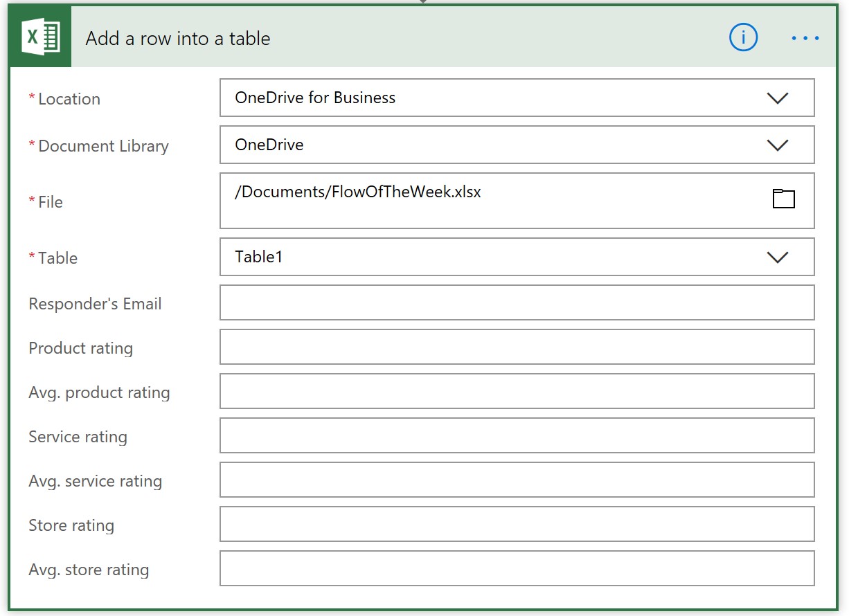The width and height of the screenshot is (849, 616).
Task: Expand the Location dropdown
Action: (x=777, y=98)
